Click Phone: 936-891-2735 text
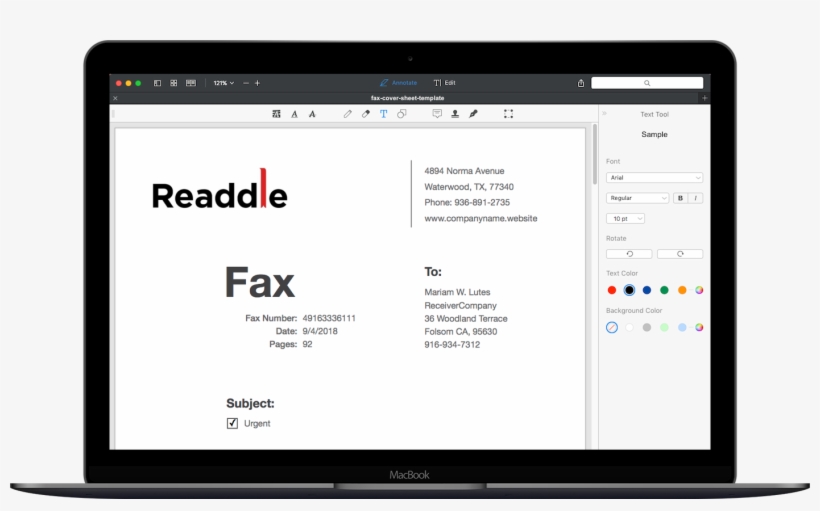The height and width of the screenshot is (511, 820). coord(466,202)
